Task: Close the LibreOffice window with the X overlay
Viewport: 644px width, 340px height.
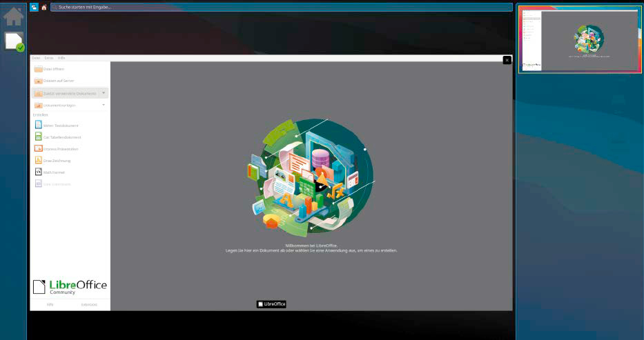Action: (507, 60)
